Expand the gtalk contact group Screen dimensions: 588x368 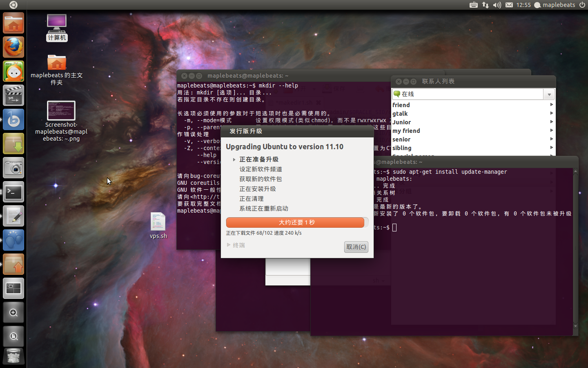point(473,114)
